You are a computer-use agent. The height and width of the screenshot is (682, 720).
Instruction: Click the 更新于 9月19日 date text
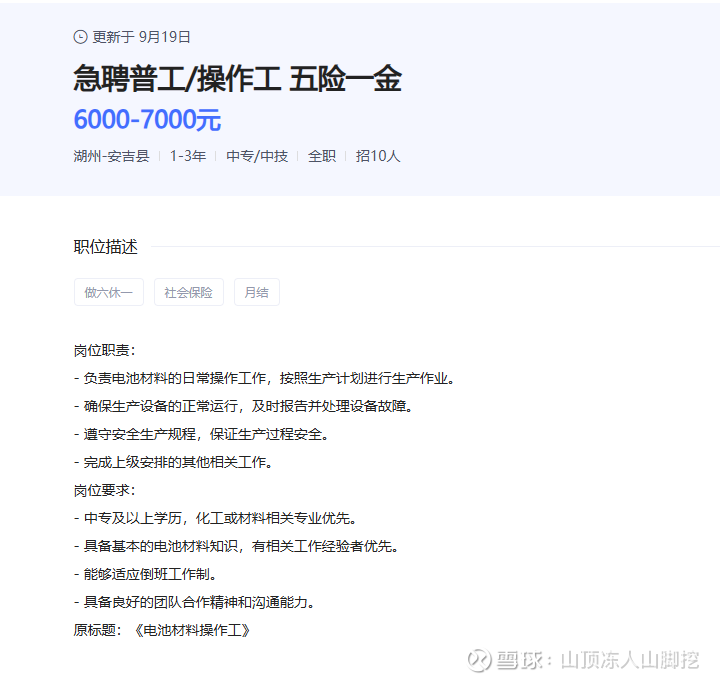click(x=141, y=37)
